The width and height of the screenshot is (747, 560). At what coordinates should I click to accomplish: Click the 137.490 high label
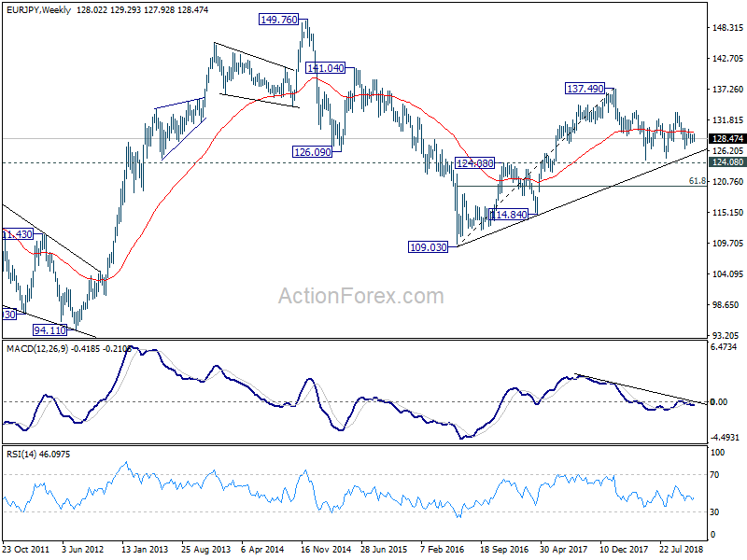click(x=585, y=89)
